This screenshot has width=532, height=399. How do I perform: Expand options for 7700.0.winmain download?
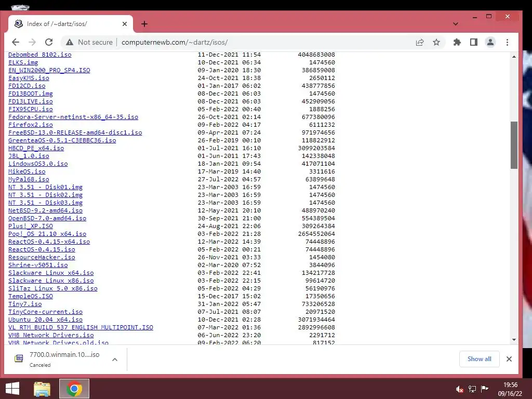[x=115, y=360]
